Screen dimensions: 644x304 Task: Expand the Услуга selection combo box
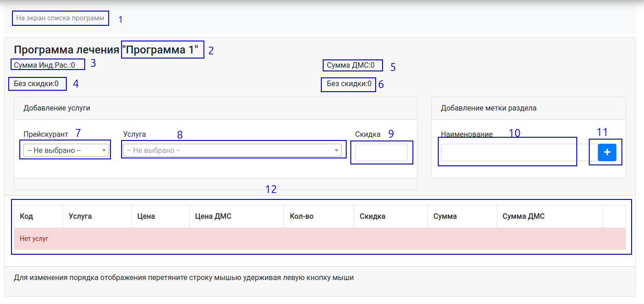pyautogui.click(x=232, y=150)
